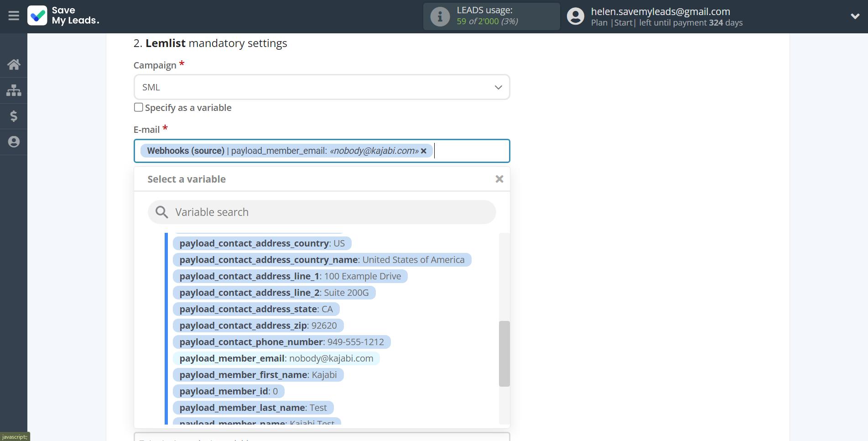Focus the Variable search box
The image size is (868, 441).
coord(322,212)
